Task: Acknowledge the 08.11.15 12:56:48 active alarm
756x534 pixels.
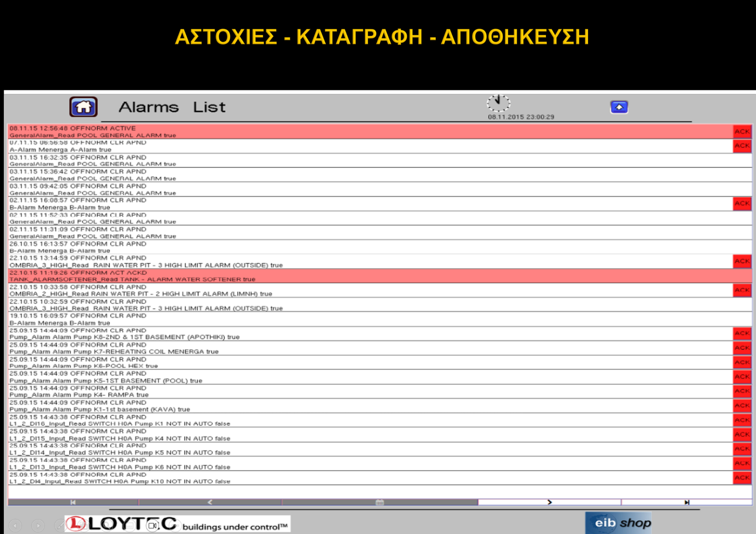Action: click(742, 132)
